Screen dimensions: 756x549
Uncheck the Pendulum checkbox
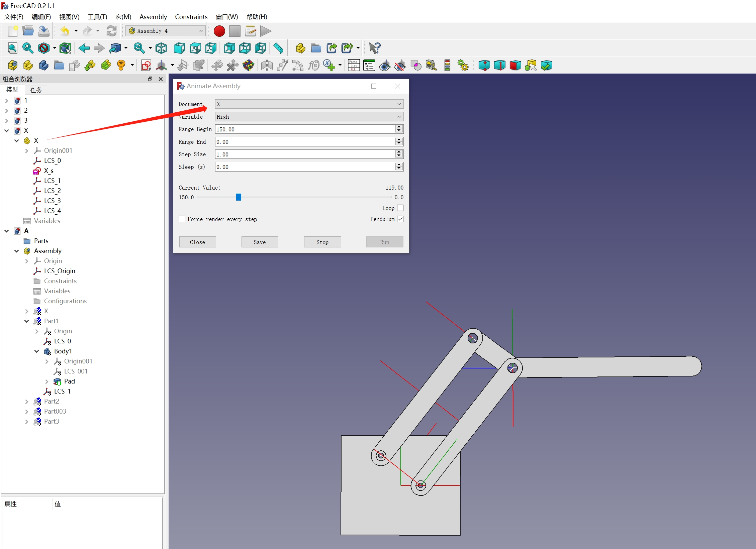[400, 219]
